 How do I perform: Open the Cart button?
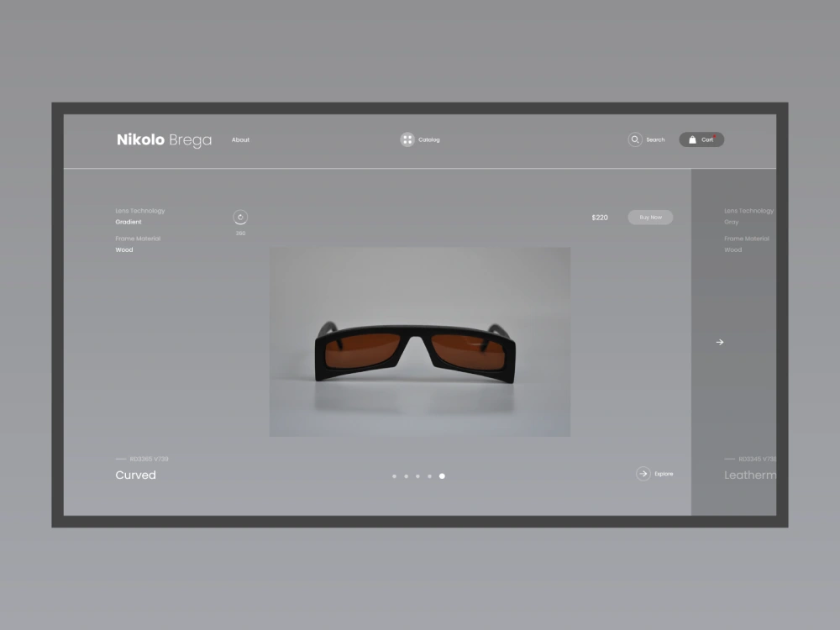pyautogui.click(x=701, y=139)
